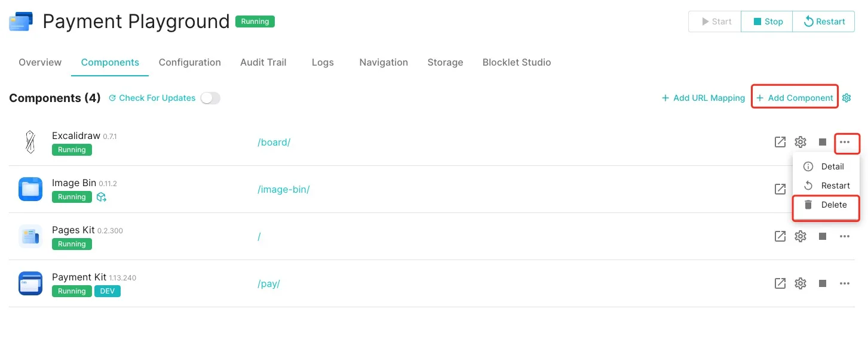Click the Excalidraw logo icon
Screen dimensions: 868x355
point(30,142)
